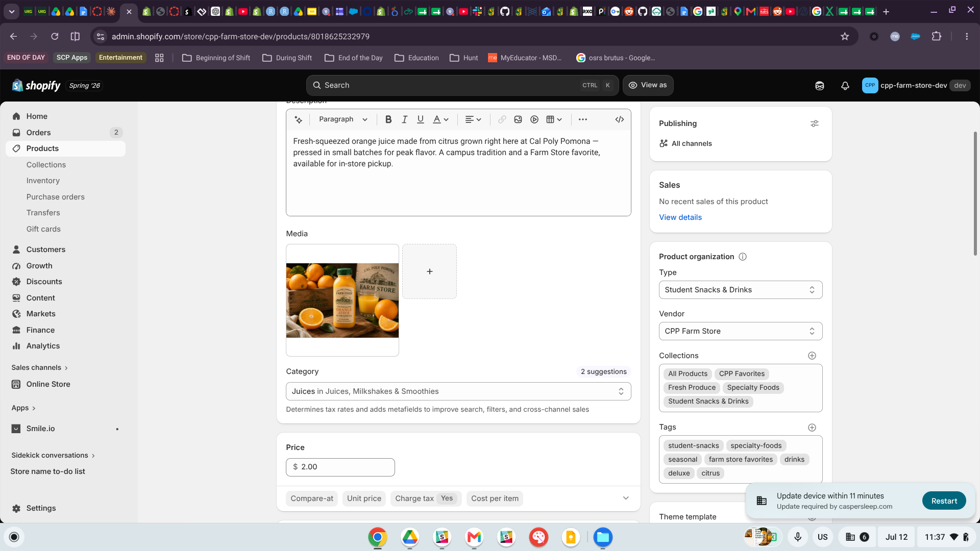The image size is (980, 551).
Task: Insert a link in the description
Action: (502, 119)
